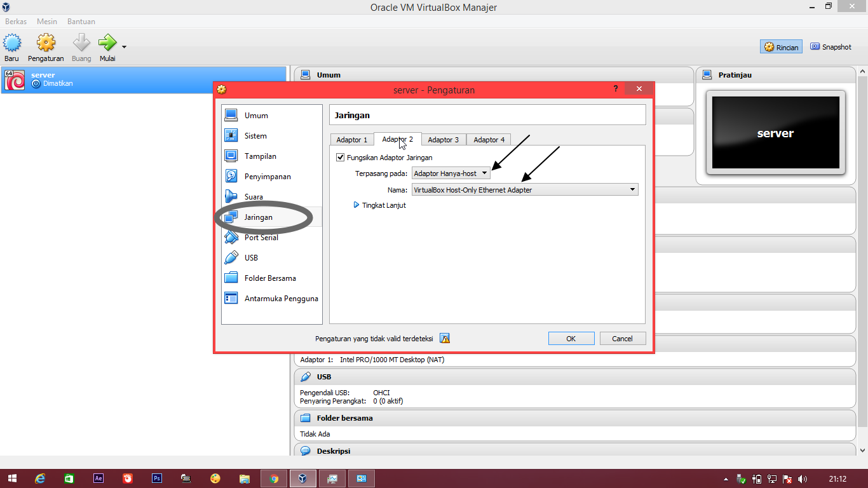Click the settings dialog help question mark
This screenshot has height=488, width=868.
616,89
